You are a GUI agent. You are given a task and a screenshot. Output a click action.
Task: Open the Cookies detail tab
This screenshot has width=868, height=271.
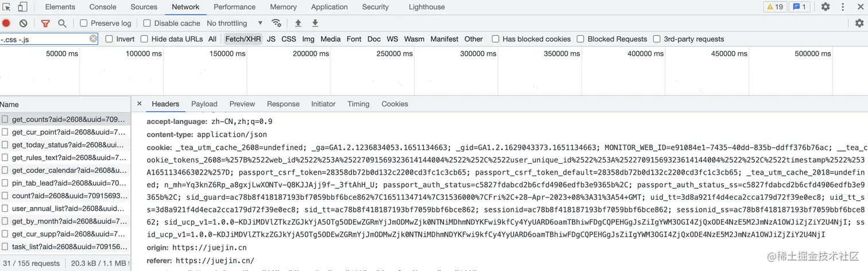click(x=394, y=104)
